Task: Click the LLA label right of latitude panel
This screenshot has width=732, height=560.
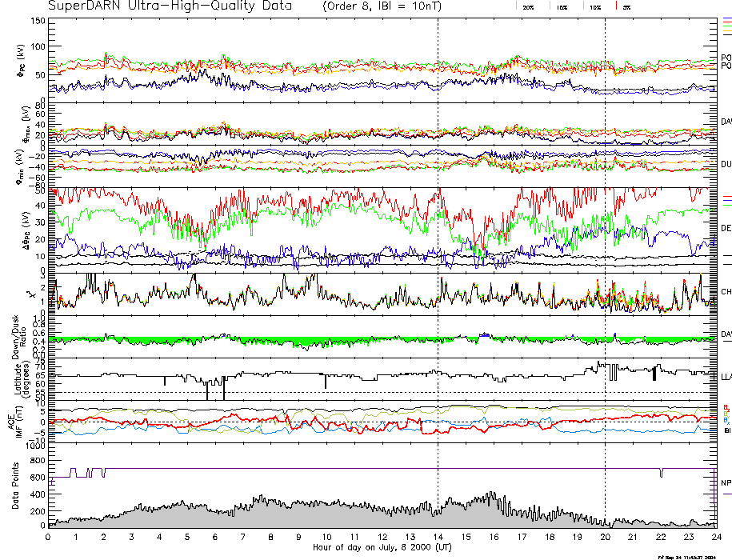Action: (726, 376)
